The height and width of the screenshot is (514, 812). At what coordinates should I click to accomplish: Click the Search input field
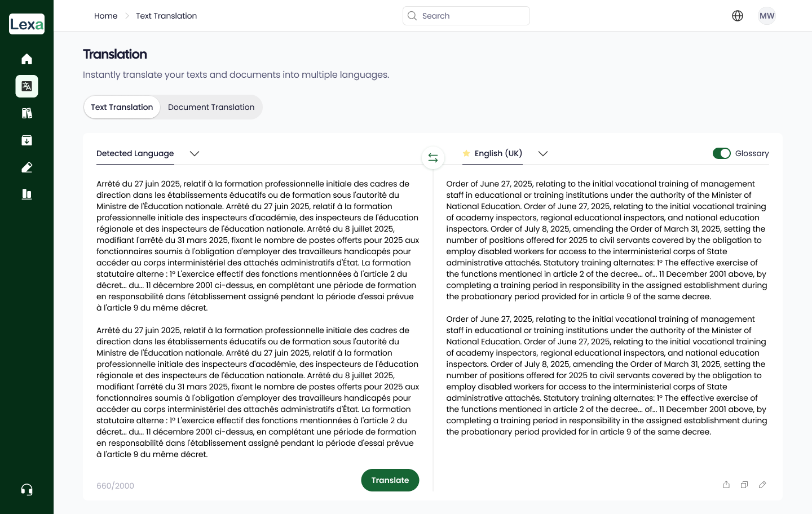[473, 16]
